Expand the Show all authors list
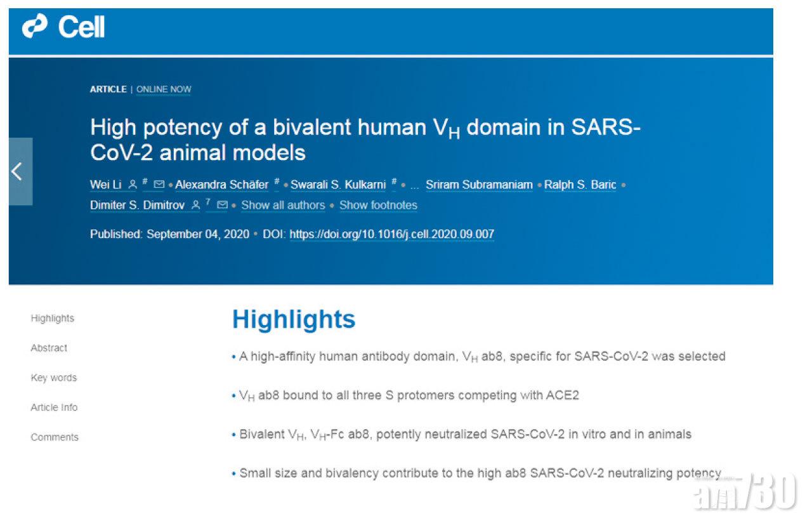812x523 pixels. (x=283, y=206)
